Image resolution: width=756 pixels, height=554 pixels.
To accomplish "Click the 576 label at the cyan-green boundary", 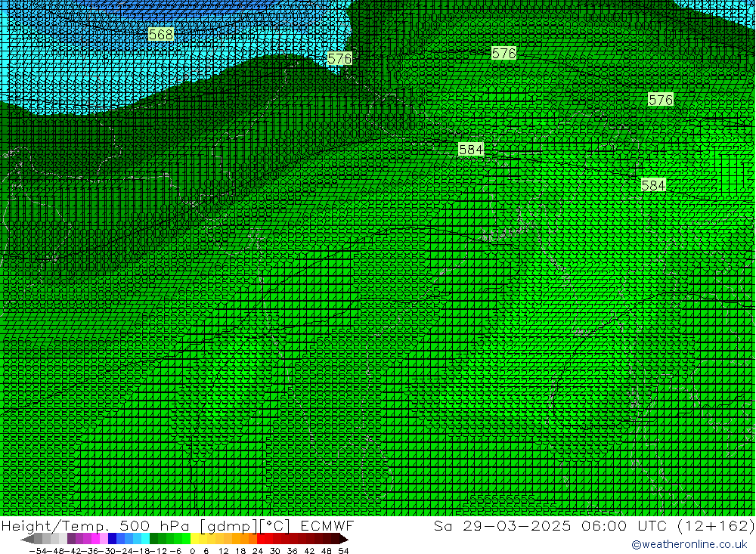I will (339, 59).
